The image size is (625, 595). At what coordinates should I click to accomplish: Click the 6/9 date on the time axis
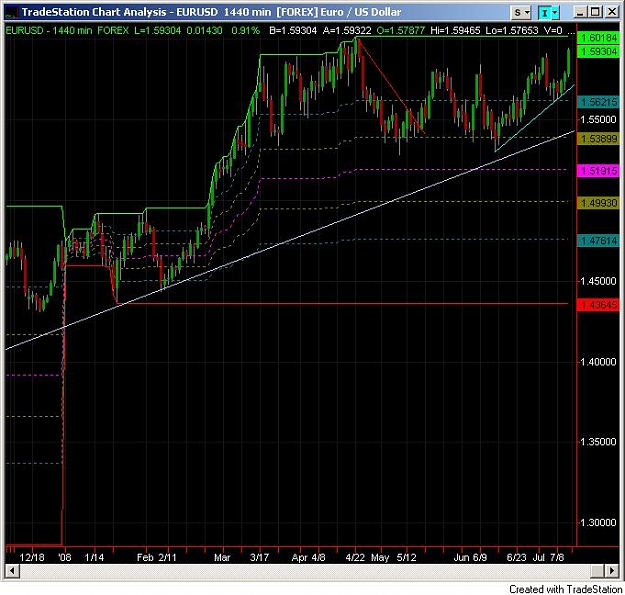(480, 557)
